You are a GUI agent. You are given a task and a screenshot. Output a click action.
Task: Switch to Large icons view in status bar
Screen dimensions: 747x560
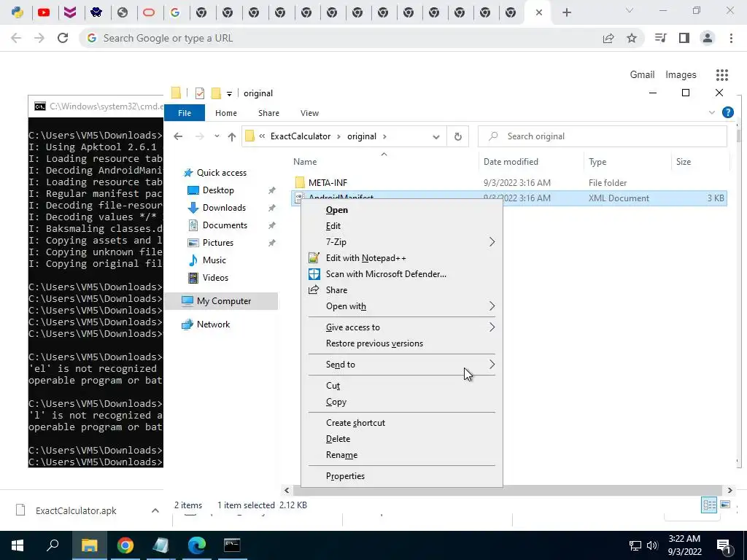[725, 505]
